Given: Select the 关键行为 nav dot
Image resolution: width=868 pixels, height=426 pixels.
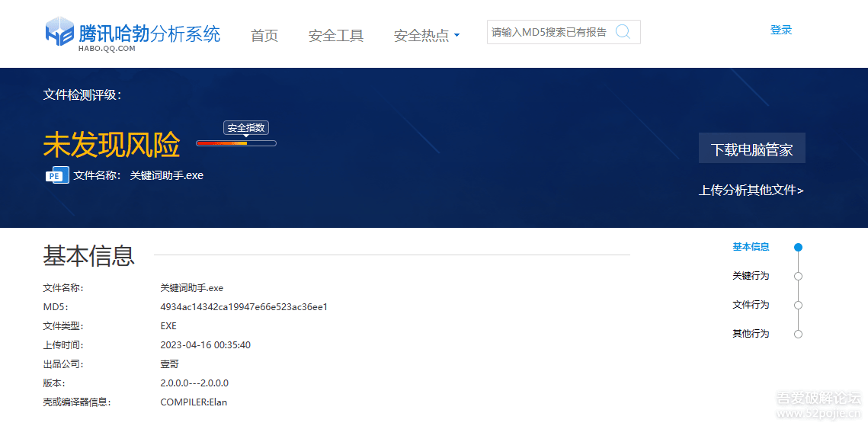Looking at the screenshot, I should (798, 276).
